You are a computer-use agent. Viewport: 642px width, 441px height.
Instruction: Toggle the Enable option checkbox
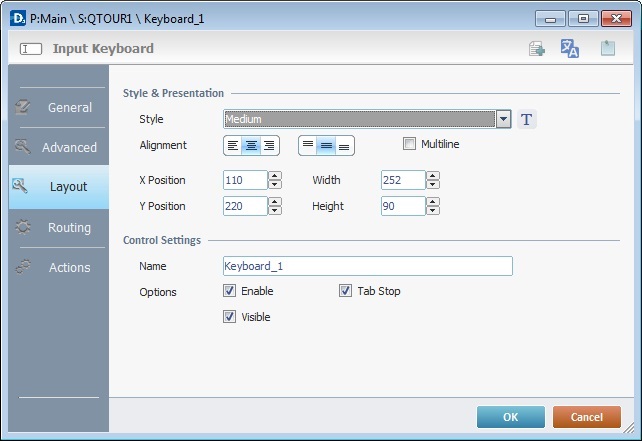click(x=229, y=291)
